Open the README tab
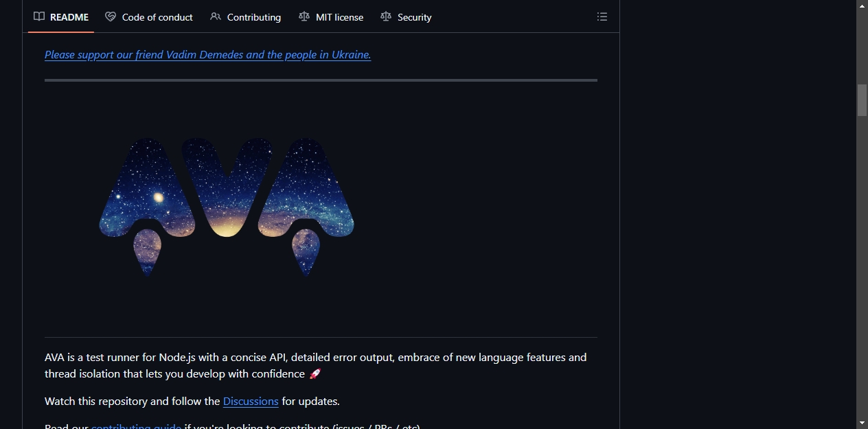 (61, 17)
